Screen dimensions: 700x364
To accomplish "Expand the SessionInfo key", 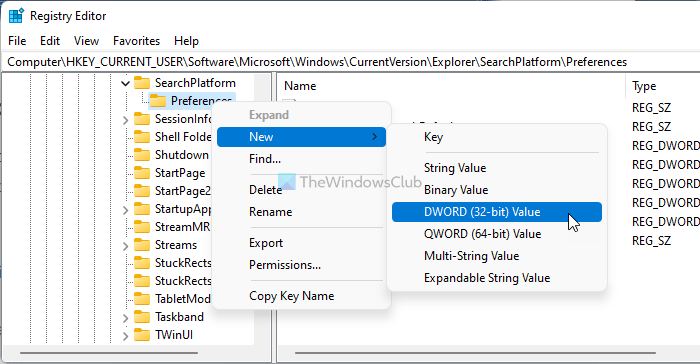I will click(x=125, y=120).
